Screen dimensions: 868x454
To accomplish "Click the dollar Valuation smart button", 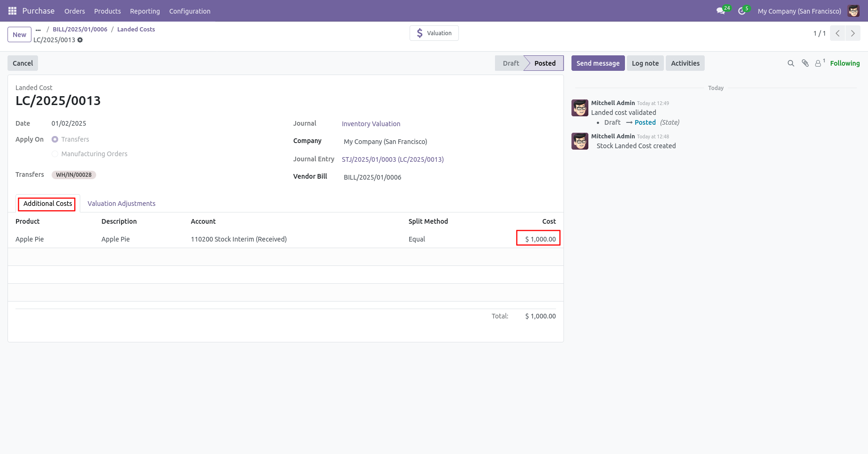I will pos(434,33).
